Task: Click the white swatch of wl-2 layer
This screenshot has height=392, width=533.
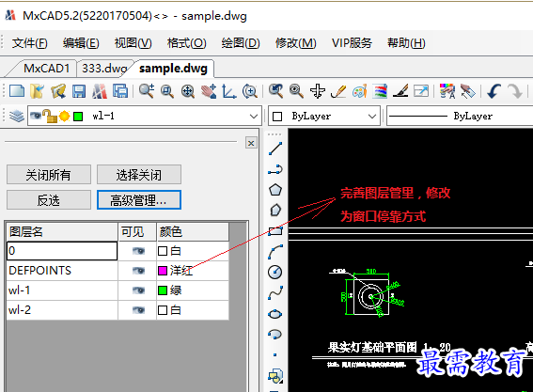Action: pyautogui.click(x=163, y=310)
